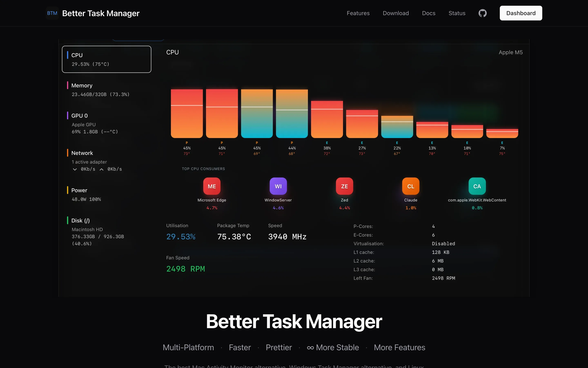588x368 pixels.
Task: Click the Utilisation value 29.53%
Action: pyautogui.click(x=181, y=237)
